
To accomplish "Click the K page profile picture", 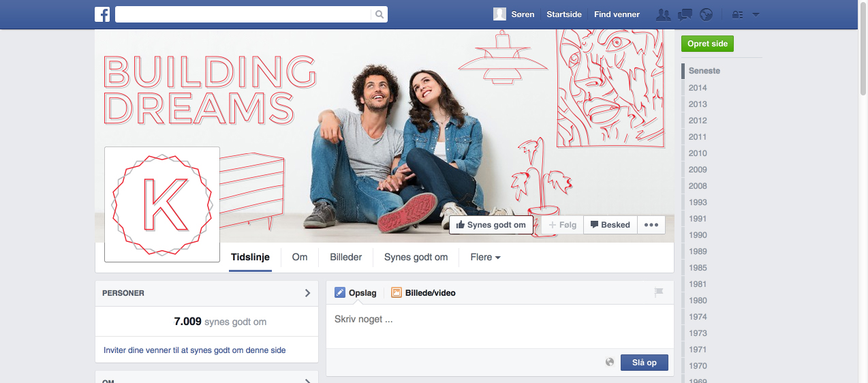I will [x=162, y=204].
